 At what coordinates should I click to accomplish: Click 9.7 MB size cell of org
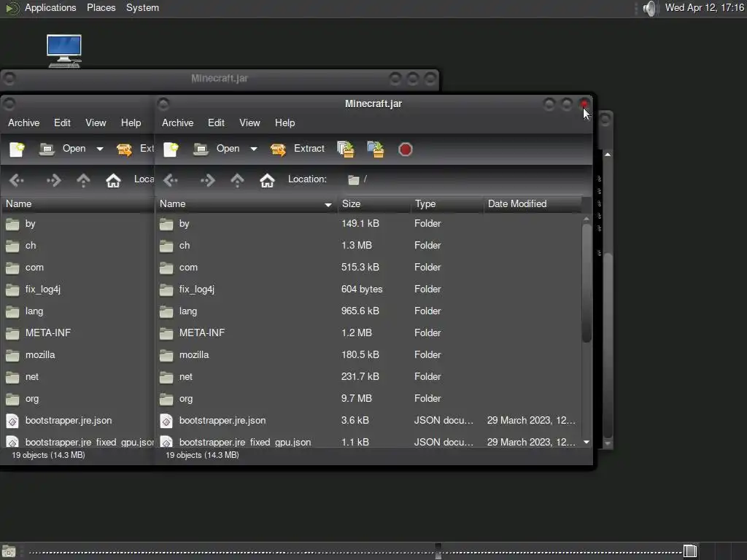pos(356,399)
